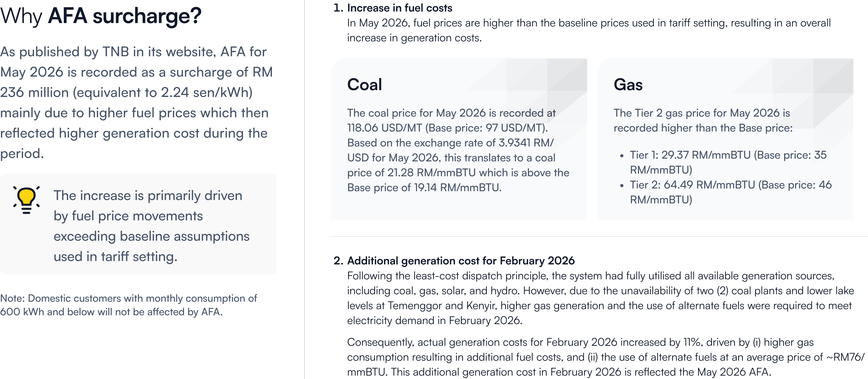
Task: Click the coal price description paragraph
Action: pyautogui.click(x=458, y=150)
